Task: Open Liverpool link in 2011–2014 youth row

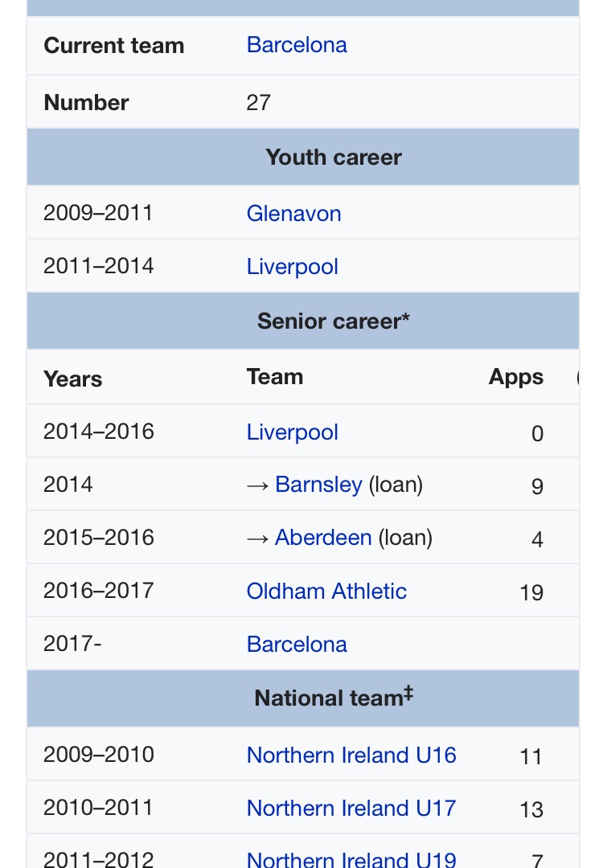Action: [x=292, y=267]
